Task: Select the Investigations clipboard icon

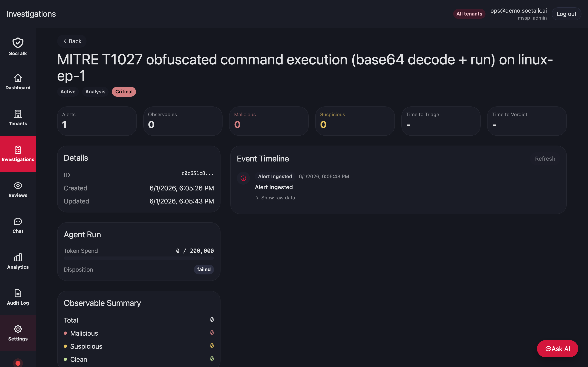Action: point(18,149)
